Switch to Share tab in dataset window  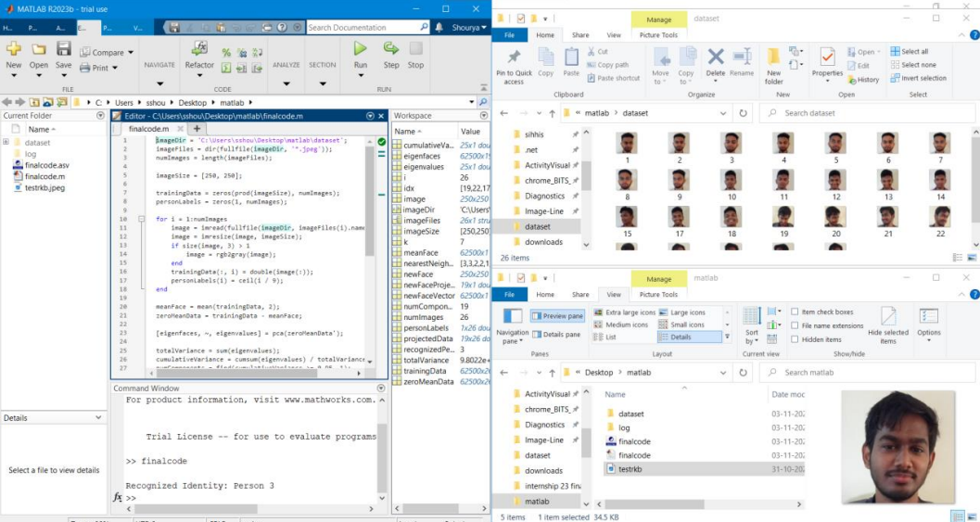tap(579, 35)
